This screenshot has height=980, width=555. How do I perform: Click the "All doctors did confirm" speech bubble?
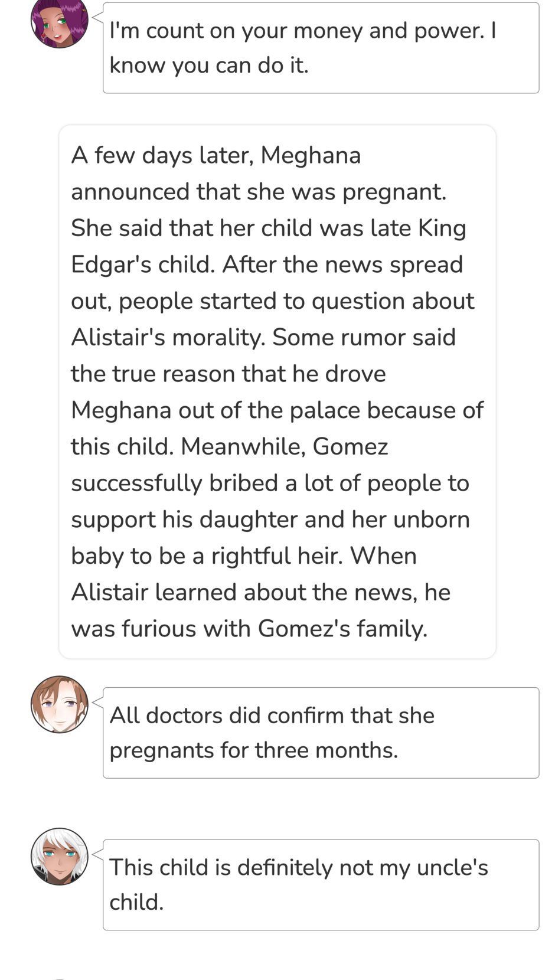click(x=321, y=733)
